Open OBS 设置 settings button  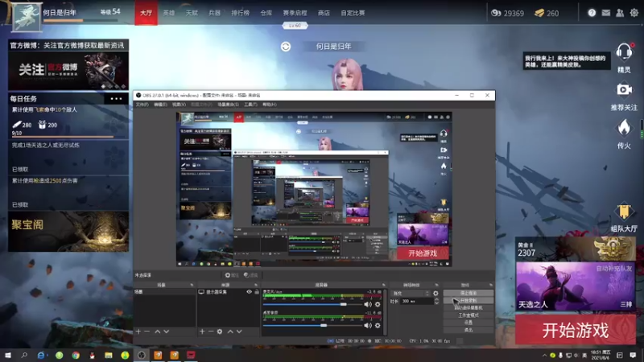(x=469, y=323)
